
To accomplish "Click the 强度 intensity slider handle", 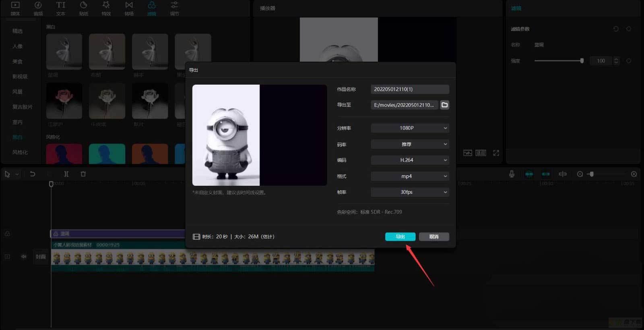I will click(582, 61).
